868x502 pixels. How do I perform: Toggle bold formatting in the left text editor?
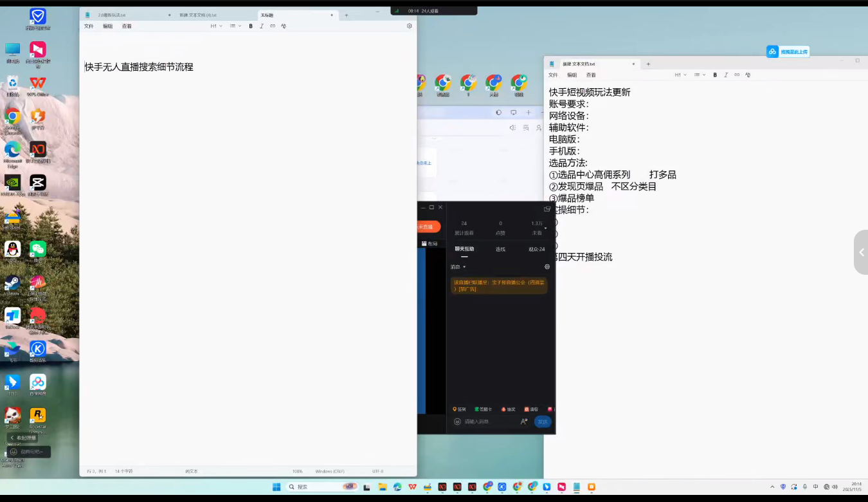pyautogui.click(x=251, y=26)
